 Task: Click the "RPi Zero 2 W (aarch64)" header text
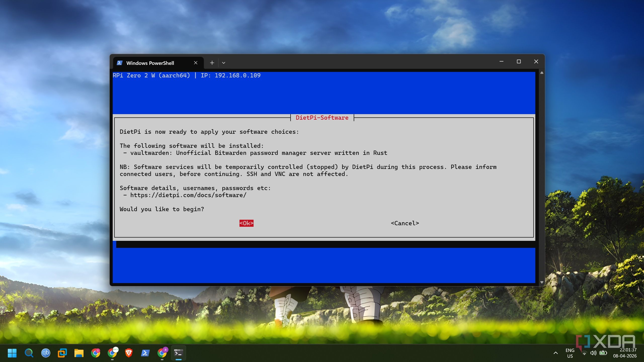click(x=151, y=75)
